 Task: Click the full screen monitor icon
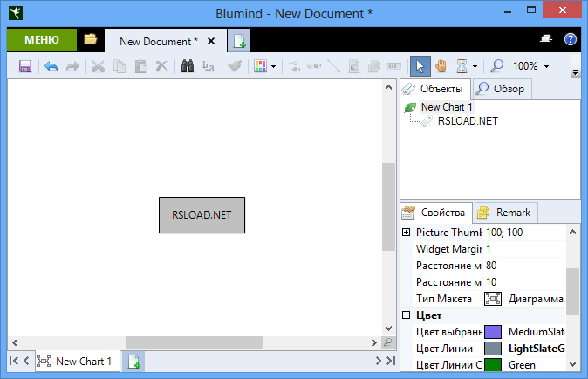546,38
